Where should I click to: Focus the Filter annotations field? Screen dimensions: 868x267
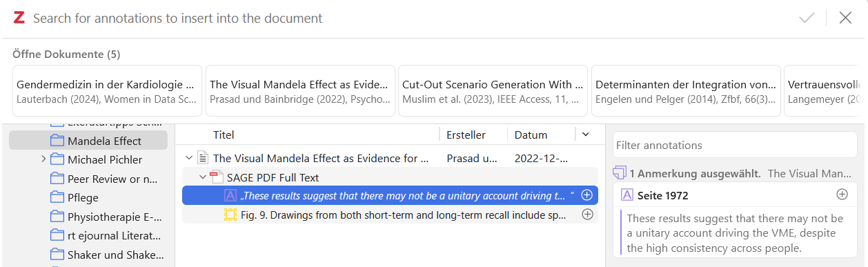pos(735,145)
